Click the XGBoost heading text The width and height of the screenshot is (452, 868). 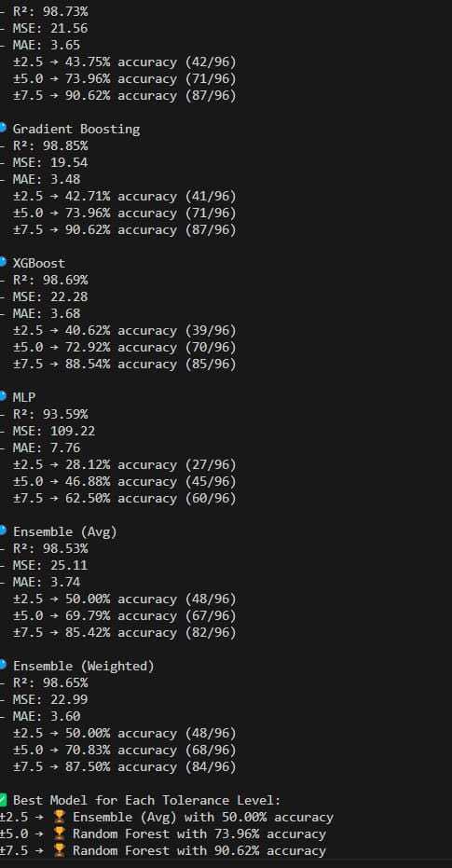tap(39, 263)
